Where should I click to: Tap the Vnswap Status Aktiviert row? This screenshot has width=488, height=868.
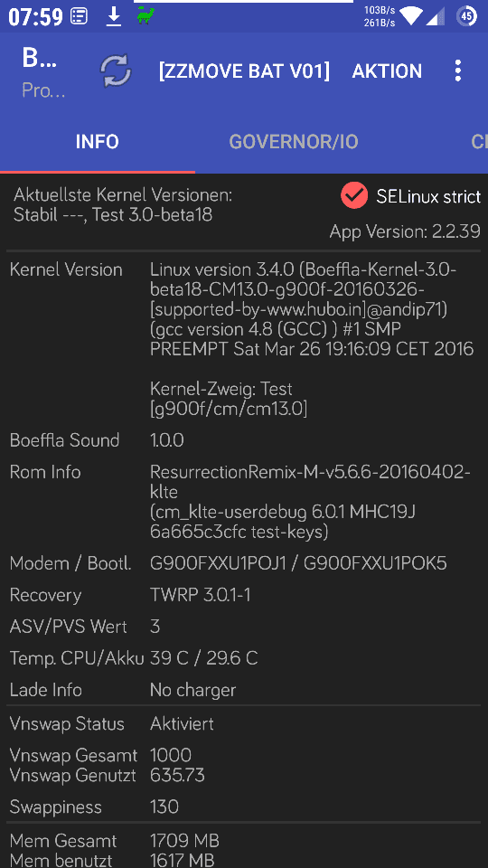(x=243, y=723)
